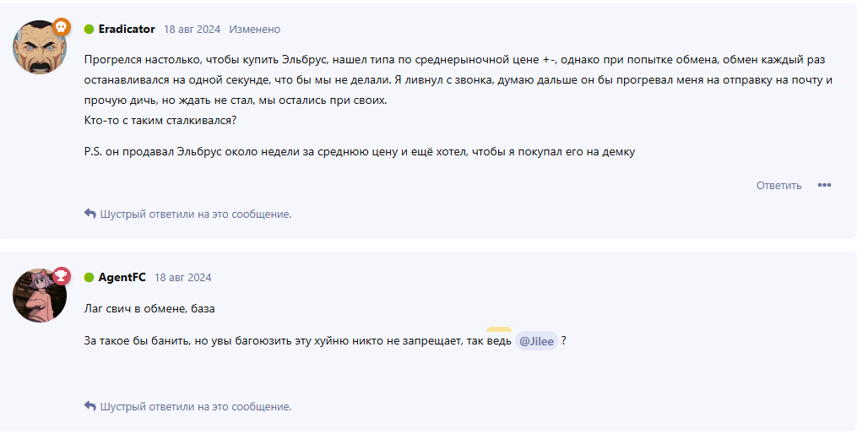Click the yellow marker above the @Jilee mention
Viewport: 868px width, 434px height.
coord(498,330)
